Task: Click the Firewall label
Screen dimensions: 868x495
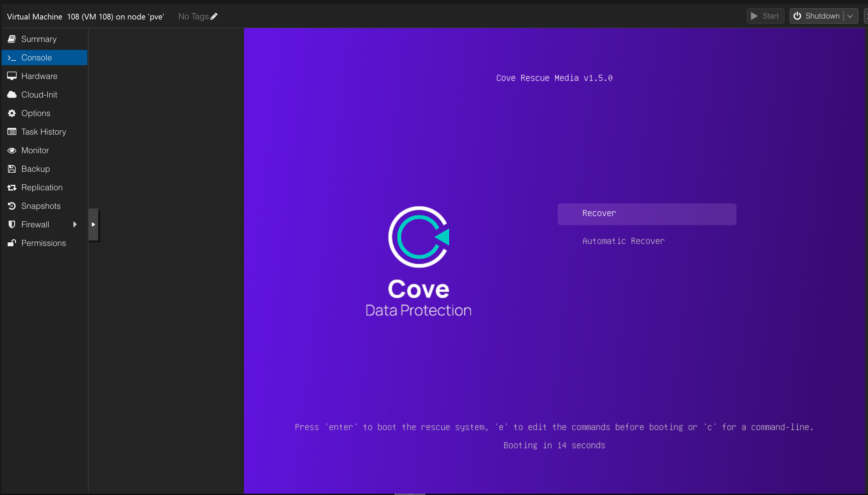Action: pyautogui.click(x=36, y=224)
